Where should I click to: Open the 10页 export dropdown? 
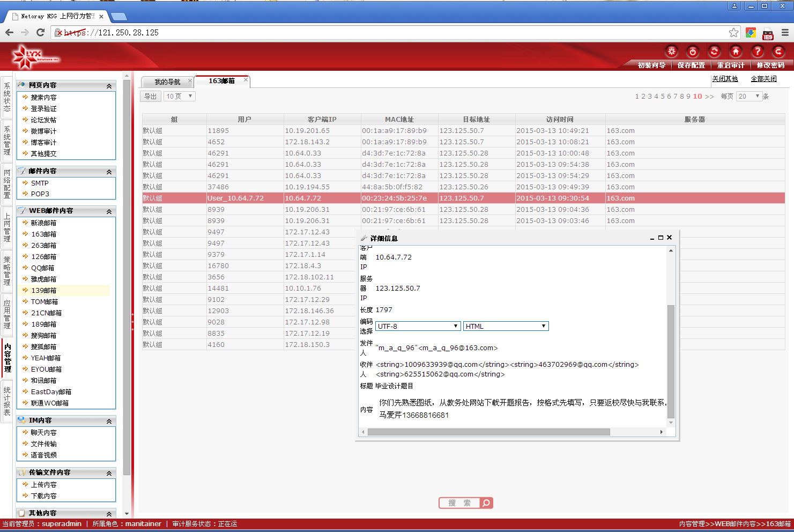pyautogui.click(x=179, y=97)
